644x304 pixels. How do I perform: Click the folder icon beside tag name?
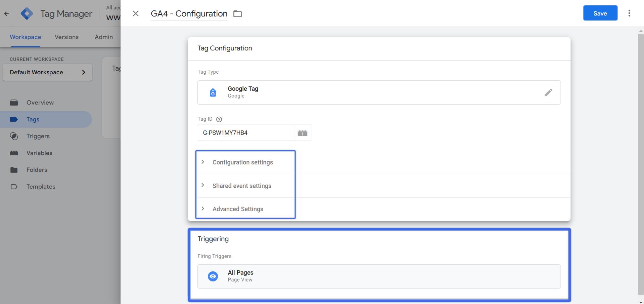(238, 14)
